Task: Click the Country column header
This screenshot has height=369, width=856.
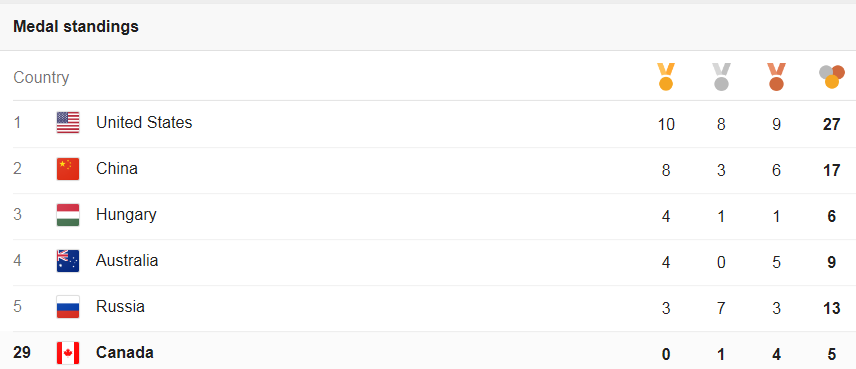Action: tap(41, 78)
